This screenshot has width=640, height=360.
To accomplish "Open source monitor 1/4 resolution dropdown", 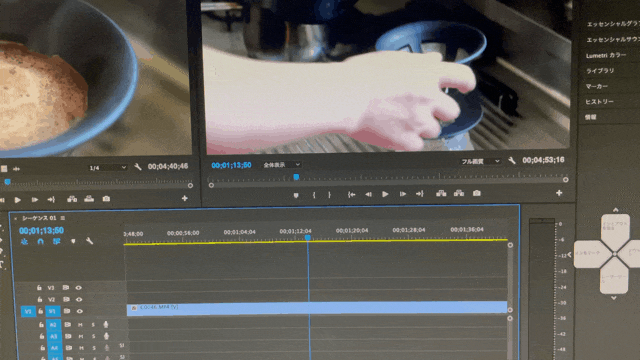I will click(108, 168).
